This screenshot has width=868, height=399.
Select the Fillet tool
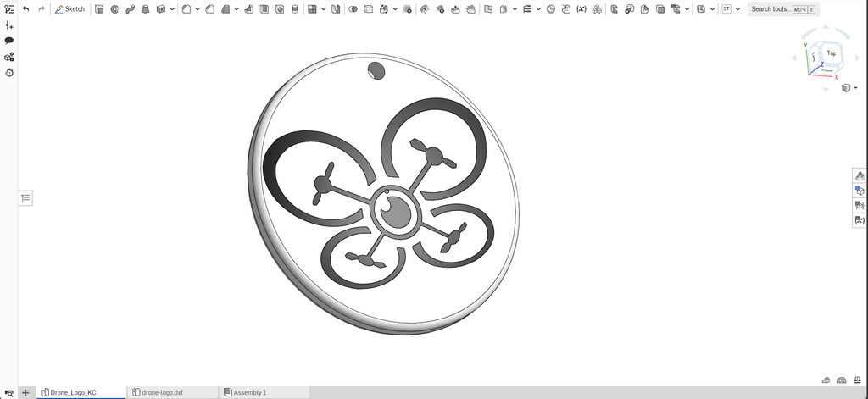(x=186, y=8)
